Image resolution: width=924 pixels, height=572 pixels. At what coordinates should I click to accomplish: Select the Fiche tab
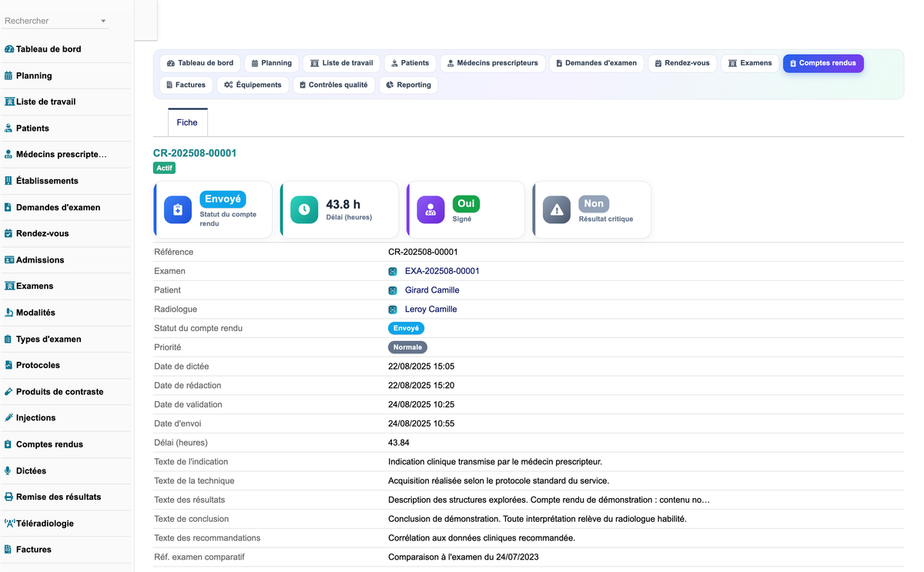187,122
